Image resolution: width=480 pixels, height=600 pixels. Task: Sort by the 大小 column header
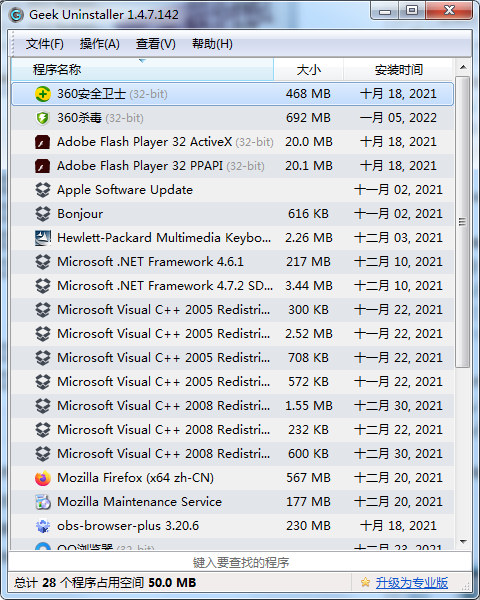tap(309, 70)
